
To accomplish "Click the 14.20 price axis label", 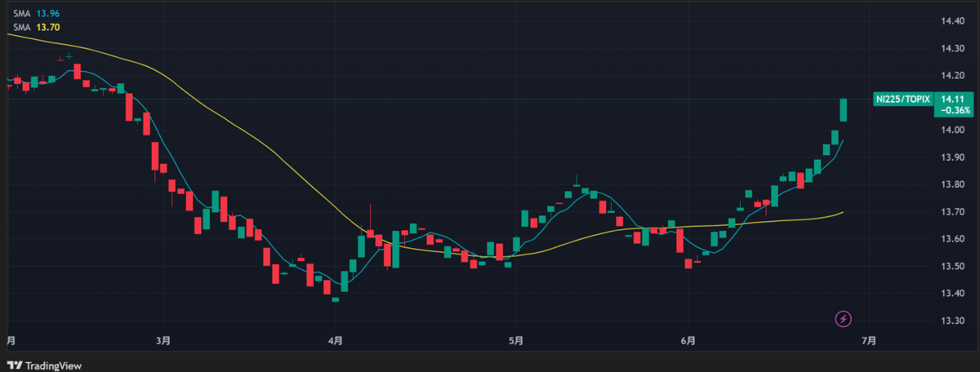I will click(x=952, y=76).
